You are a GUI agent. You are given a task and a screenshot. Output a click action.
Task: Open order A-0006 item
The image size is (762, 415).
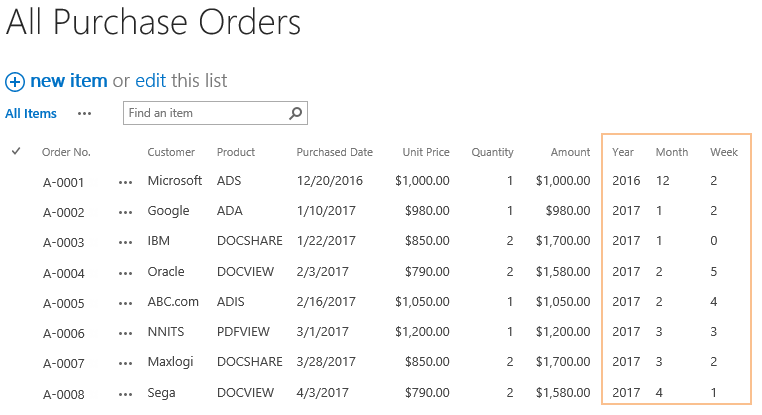click(64, 333)
